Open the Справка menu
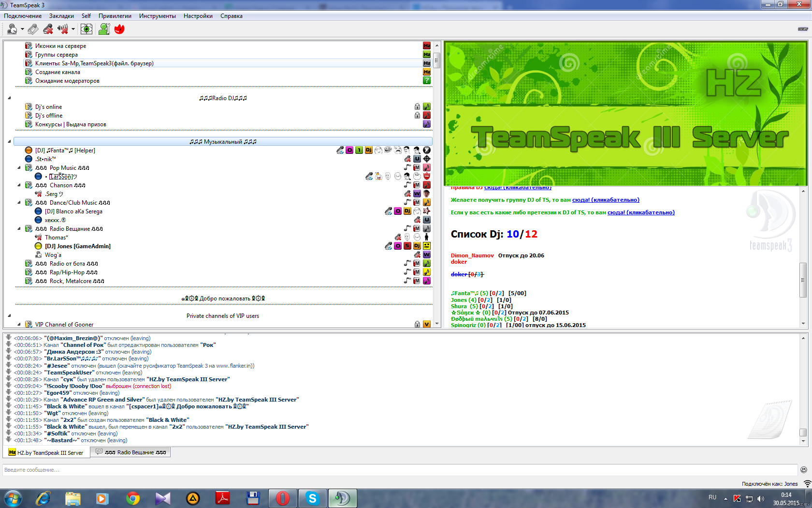This screenshot has width=812, height=508. click(232, 16)
